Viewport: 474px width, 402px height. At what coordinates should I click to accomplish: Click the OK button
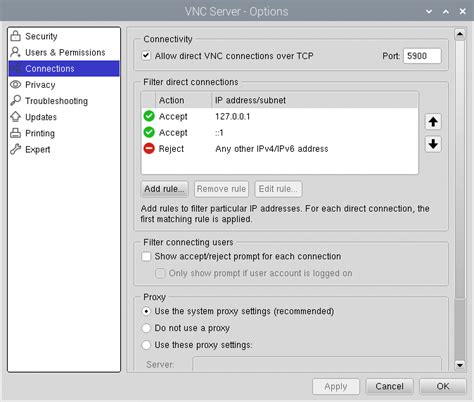[443, 386]
